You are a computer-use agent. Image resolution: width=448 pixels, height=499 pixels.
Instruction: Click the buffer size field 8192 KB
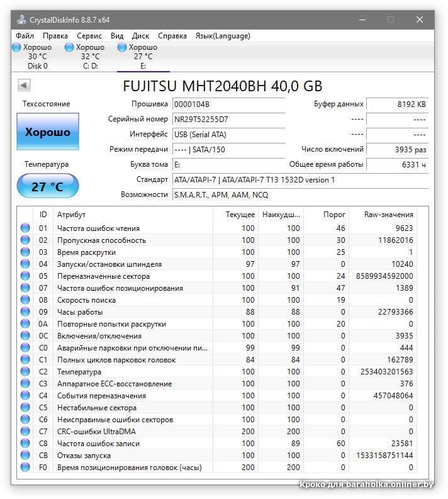click(398, 104)
